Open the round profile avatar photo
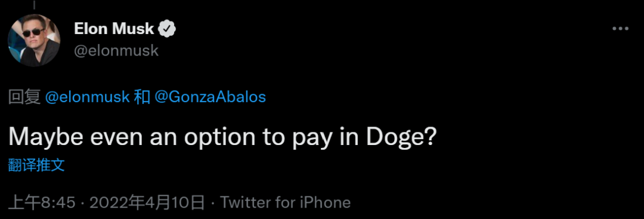 tap(35, 40)
